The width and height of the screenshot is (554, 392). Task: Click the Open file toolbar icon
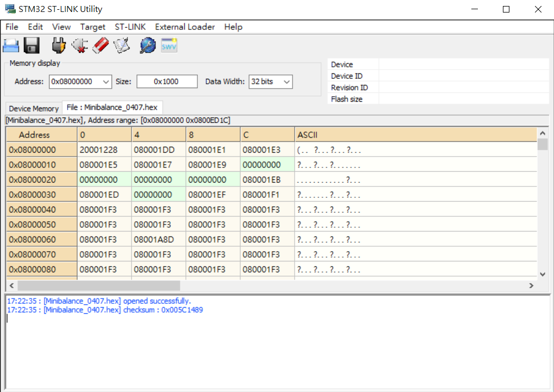click(x=11, y=46)
